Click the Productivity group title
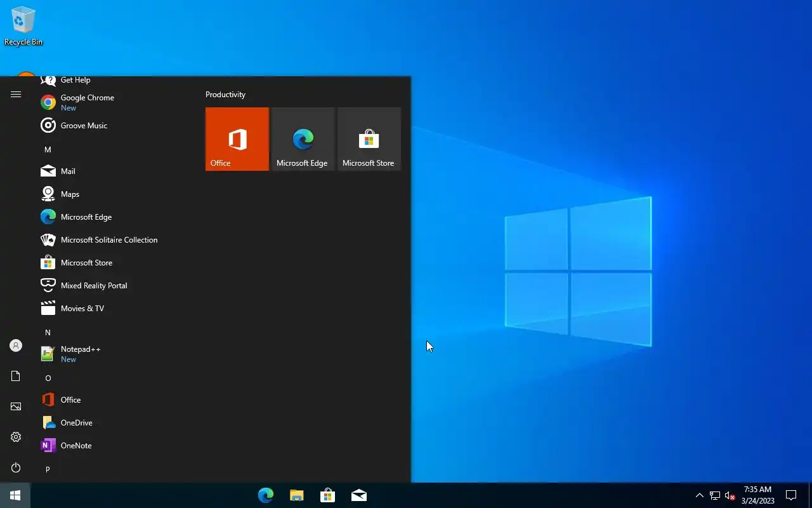The image size is (812, 508). (225, 94)
